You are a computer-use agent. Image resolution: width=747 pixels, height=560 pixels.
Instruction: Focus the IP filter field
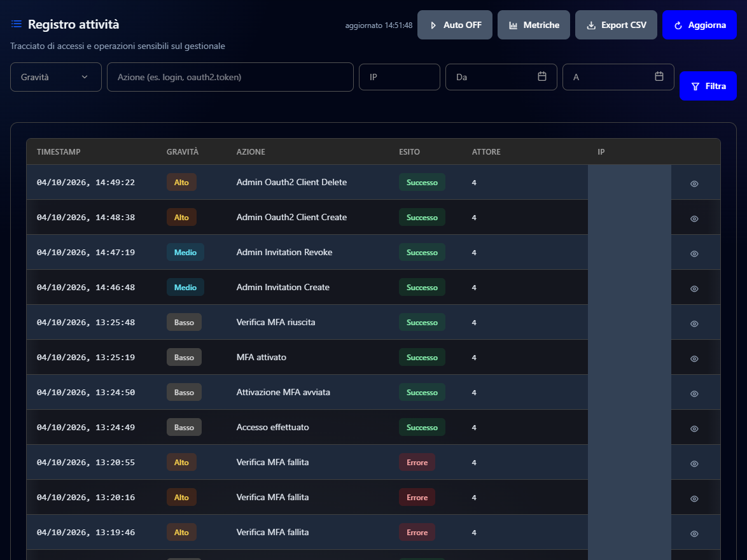coord(399,77)
